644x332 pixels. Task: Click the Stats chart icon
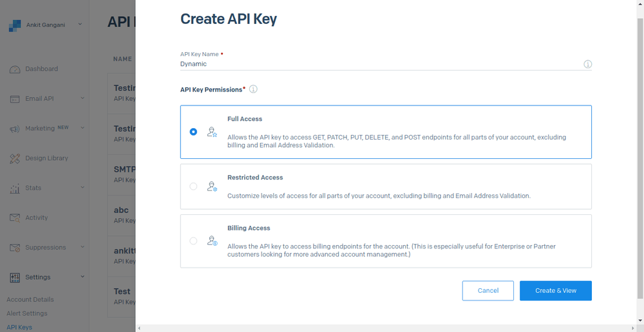tap(15, 189)
